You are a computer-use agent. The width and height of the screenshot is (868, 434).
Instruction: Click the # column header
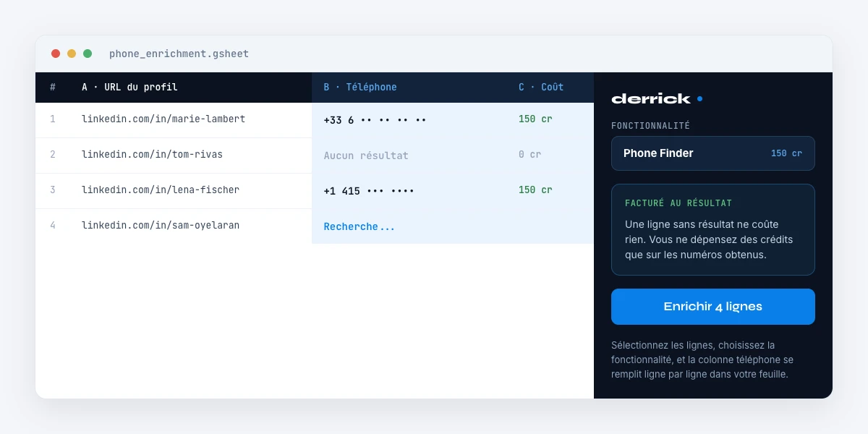tap(53, 87)
